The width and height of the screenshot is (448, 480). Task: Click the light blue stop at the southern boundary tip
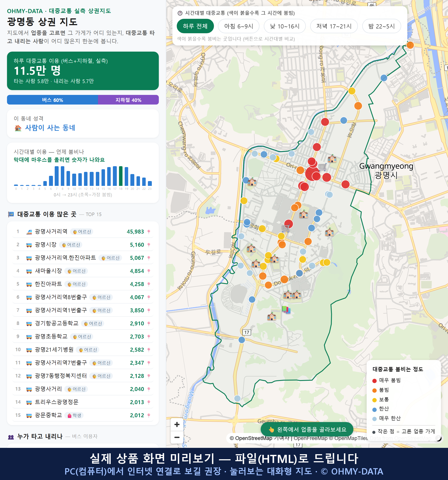tap(237, 398)
